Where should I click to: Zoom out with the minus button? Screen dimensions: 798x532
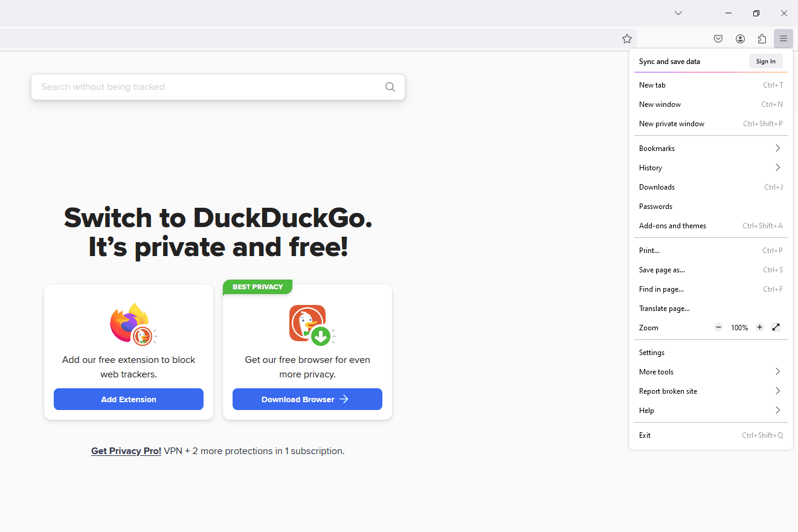719,327
